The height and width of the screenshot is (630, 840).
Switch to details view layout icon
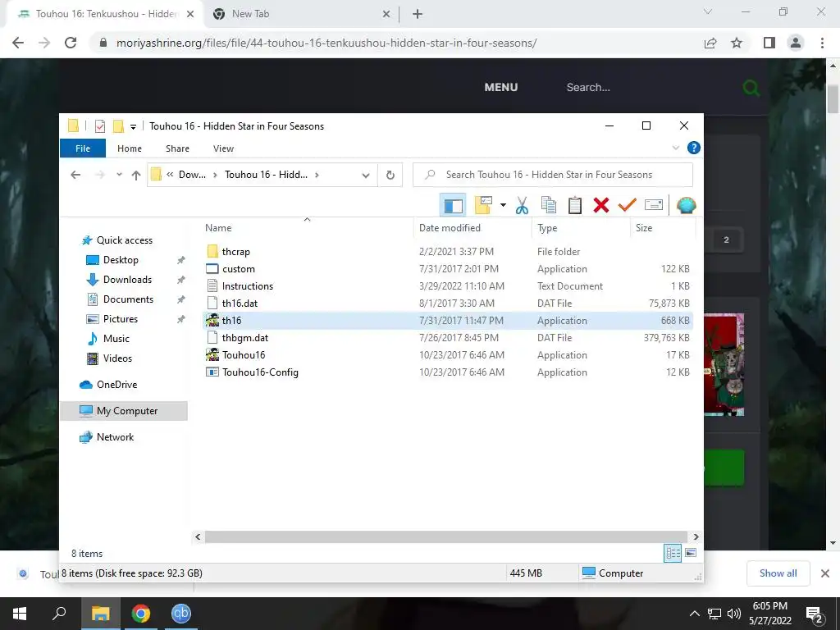[x=673, y=553]
